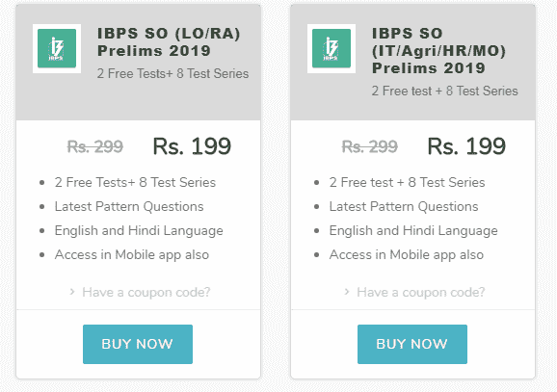Click Rs. 199 price on IT/Agri/HR/MO card
This screenshot has height=392, width=557.
click(466, 146)
